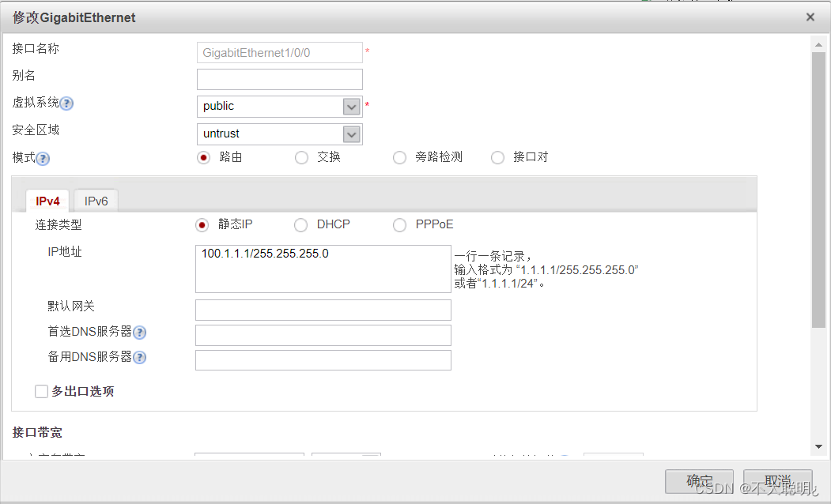Click the IP地址 text area
The height and width of the screenshot is (504, 831).
coord(323,269)
